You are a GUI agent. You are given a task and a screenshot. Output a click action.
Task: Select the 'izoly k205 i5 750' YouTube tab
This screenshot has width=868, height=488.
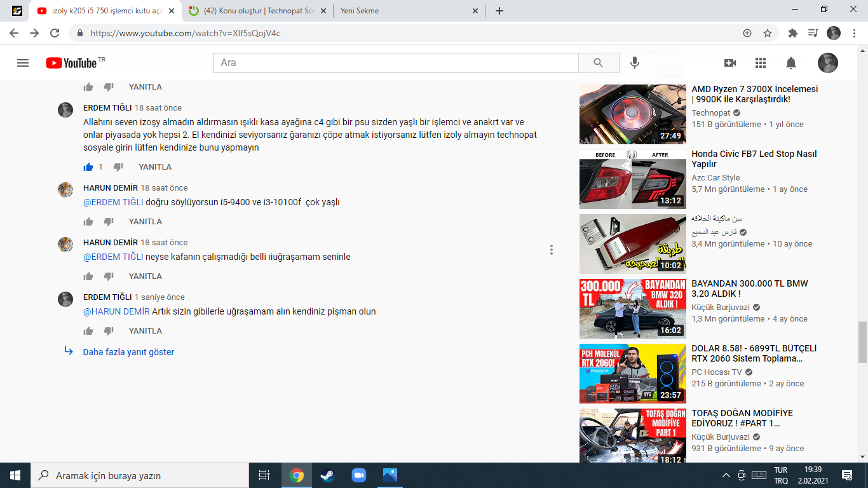point(105,11)
